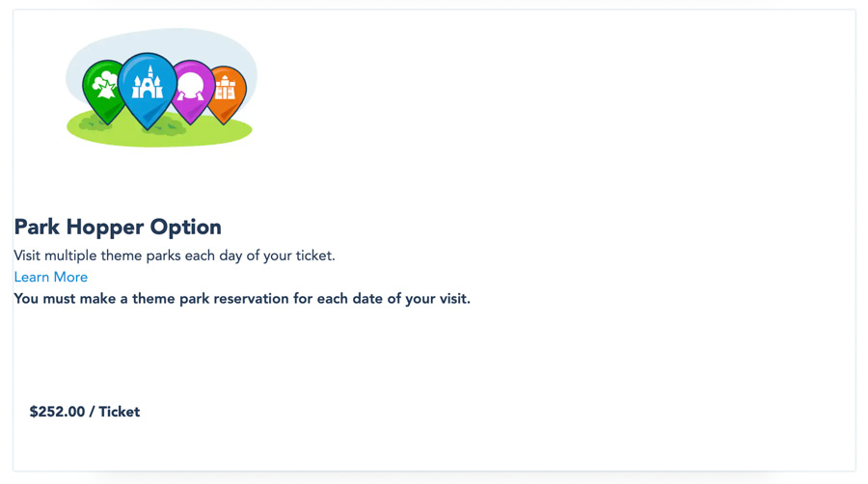Click the white sphere symbol in purple pin
This screenshot has width=868, height=484.
point(192,86)
